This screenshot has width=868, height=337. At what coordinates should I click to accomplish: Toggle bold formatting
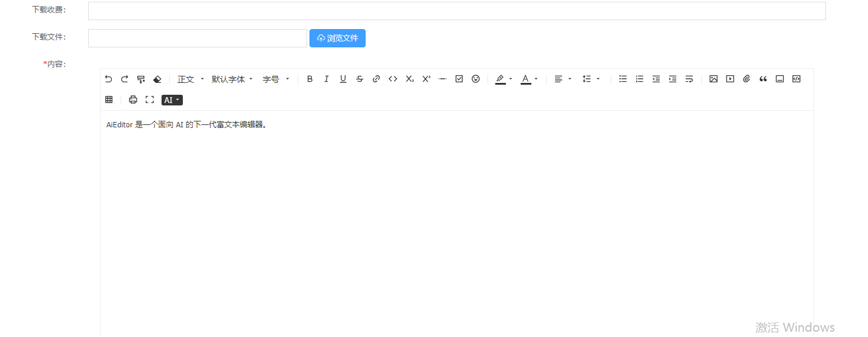(309, 79)
